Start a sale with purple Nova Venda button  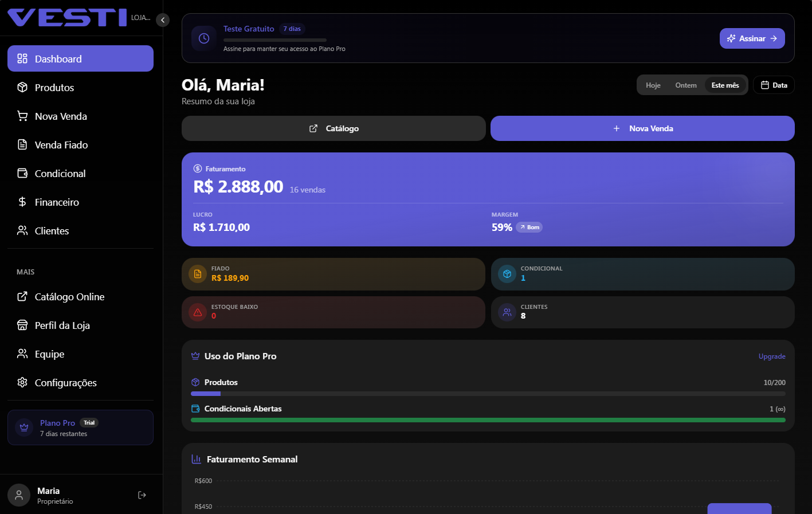642,128
